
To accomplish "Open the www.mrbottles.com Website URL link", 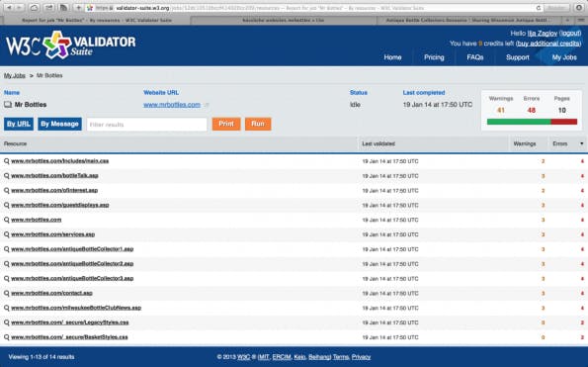I will tap(172, 105).
